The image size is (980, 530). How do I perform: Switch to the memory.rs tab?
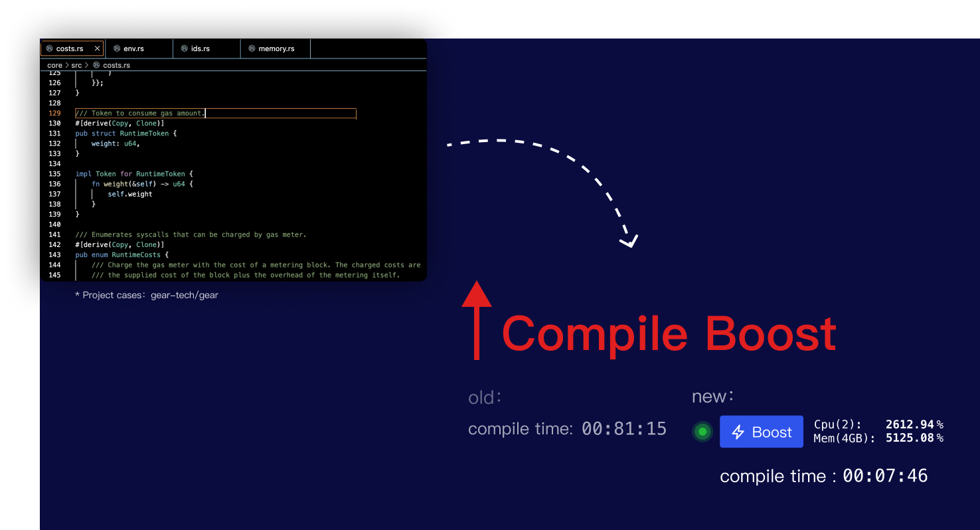click(x=276, y=48)
